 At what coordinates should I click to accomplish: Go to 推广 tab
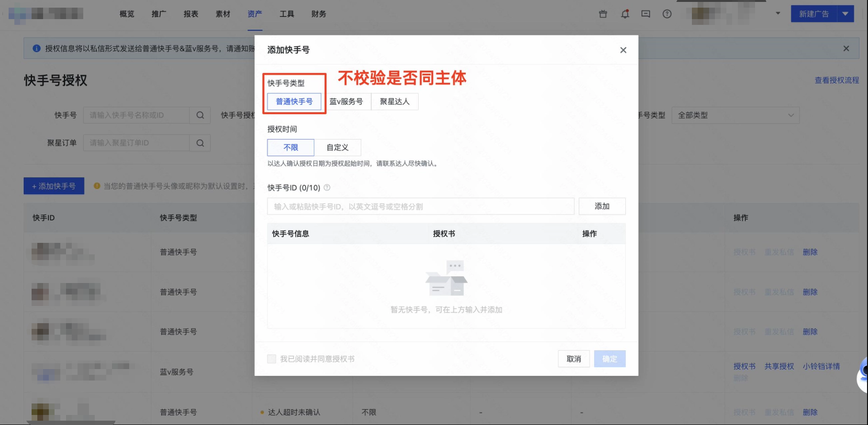tap(159, 14)
